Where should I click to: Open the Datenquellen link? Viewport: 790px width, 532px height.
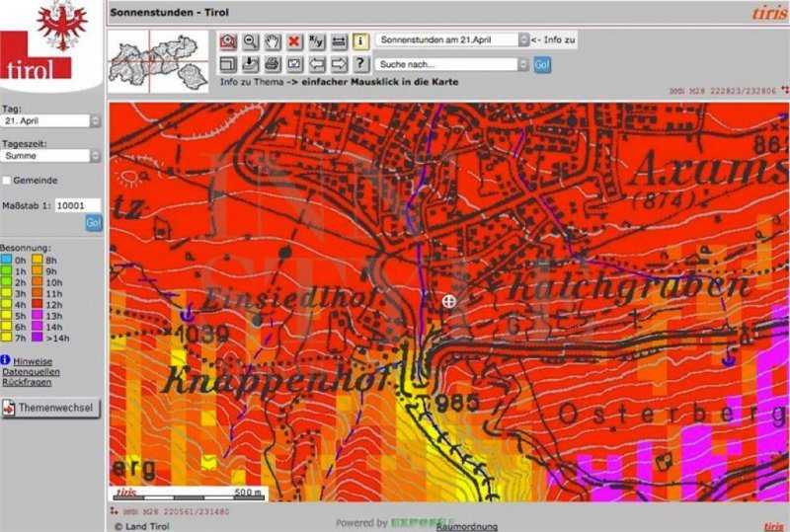(31, 371)
